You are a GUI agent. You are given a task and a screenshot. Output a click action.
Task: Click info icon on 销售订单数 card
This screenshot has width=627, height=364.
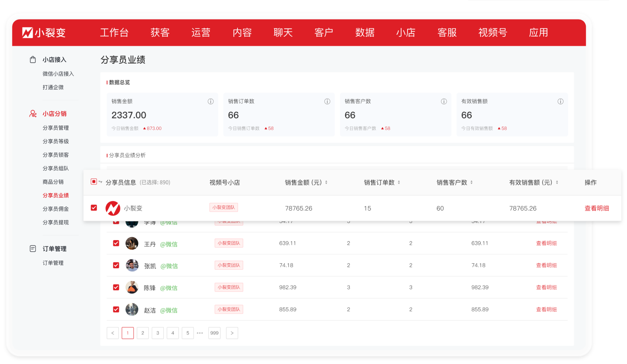tap(327, 101)
